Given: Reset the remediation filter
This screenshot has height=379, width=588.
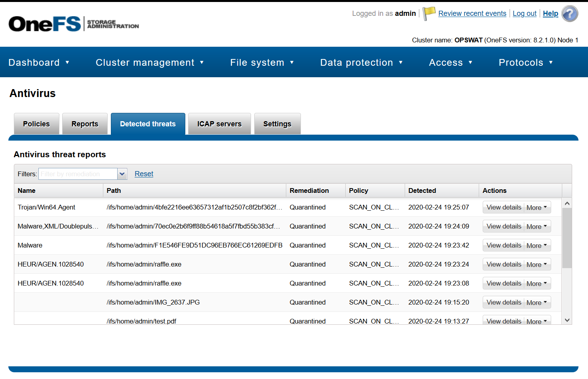Looking at the screenshot, I should (144, 174).
